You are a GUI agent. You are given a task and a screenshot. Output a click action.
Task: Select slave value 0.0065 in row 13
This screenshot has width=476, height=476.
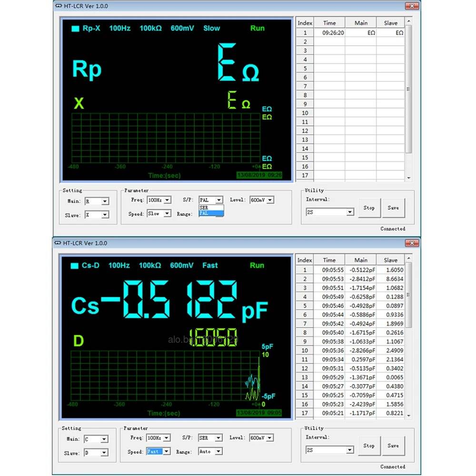click(x=390, y=377)
